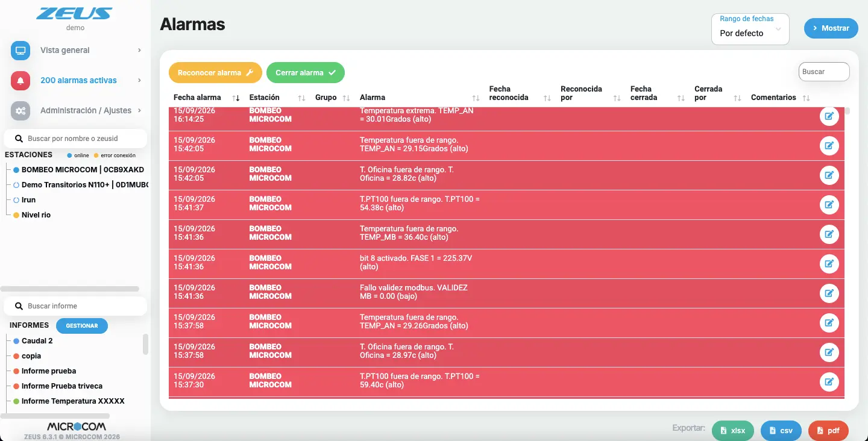Edit comment for TEMP_AN 29.26Grados alarm
Image resolution: width=868 pixels, height=441 pixels.
point(829,322)
